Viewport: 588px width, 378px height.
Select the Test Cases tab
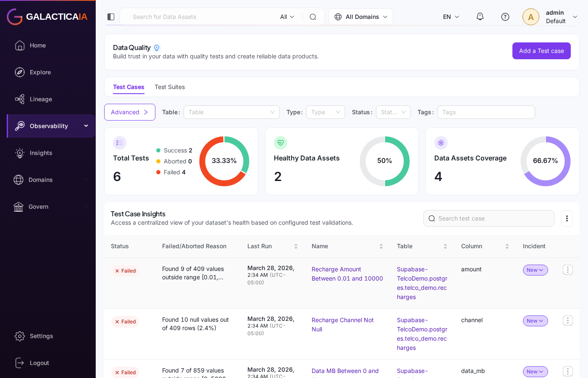pyautogui.click(x=129, y=87)
